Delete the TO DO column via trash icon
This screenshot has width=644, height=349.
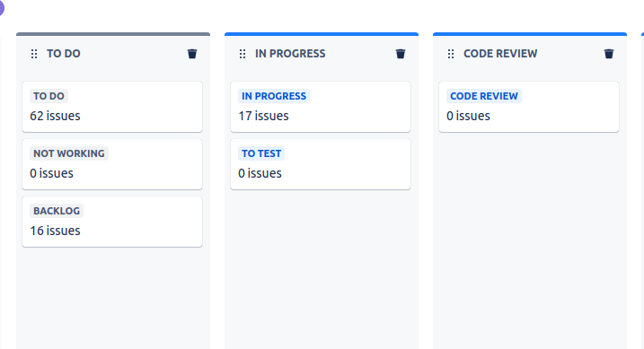192,54
